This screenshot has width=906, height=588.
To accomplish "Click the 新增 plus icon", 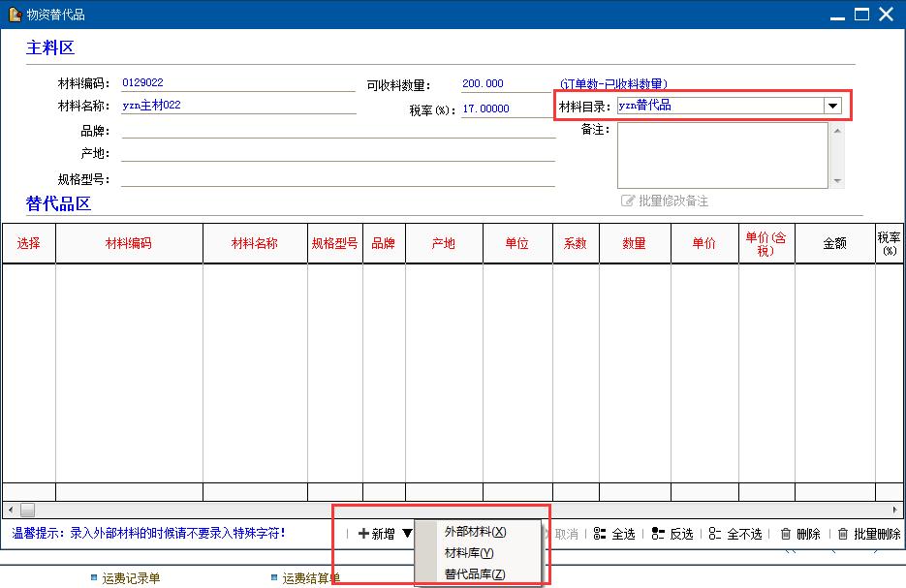I will [x=364, y=534].
